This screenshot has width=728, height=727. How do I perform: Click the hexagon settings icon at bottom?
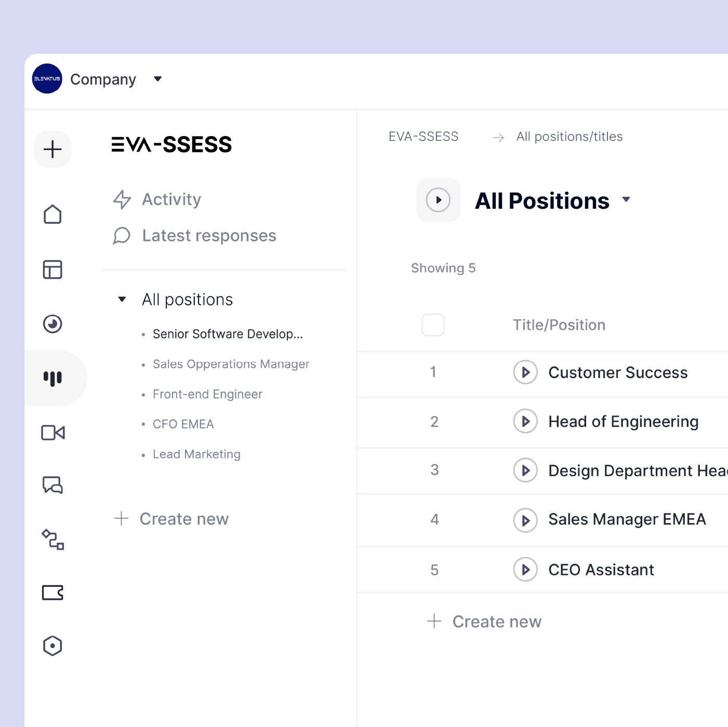tap(52, 645)
